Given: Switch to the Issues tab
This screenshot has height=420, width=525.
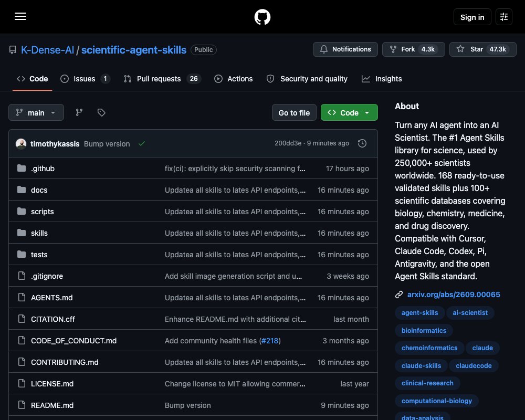Looking at the screenshot, I should pyautogui.click(x=85, y=79).
